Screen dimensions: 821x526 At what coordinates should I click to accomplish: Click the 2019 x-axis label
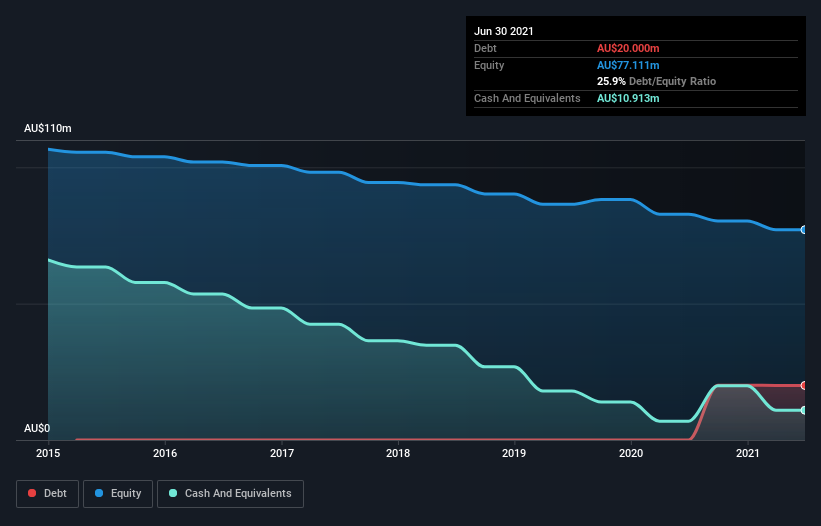point(514,453)
